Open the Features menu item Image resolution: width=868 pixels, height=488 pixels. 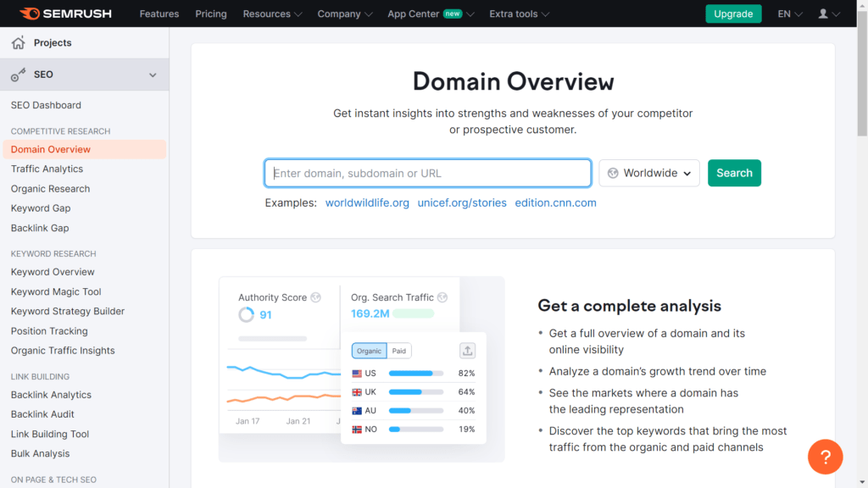point(159,14)
